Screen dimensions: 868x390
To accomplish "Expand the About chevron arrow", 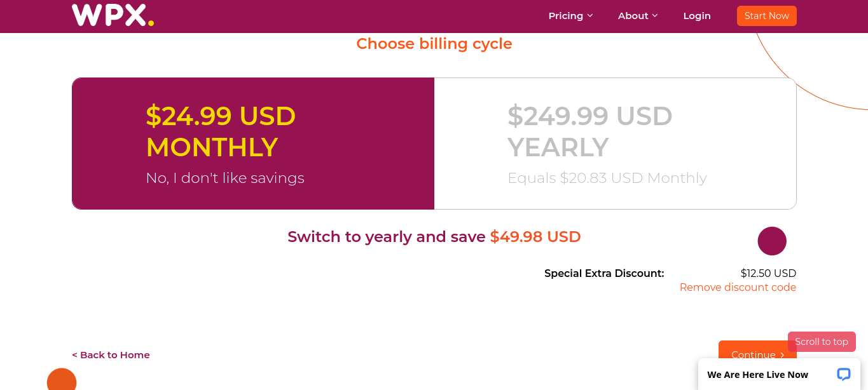I will [x=655, y=16].
